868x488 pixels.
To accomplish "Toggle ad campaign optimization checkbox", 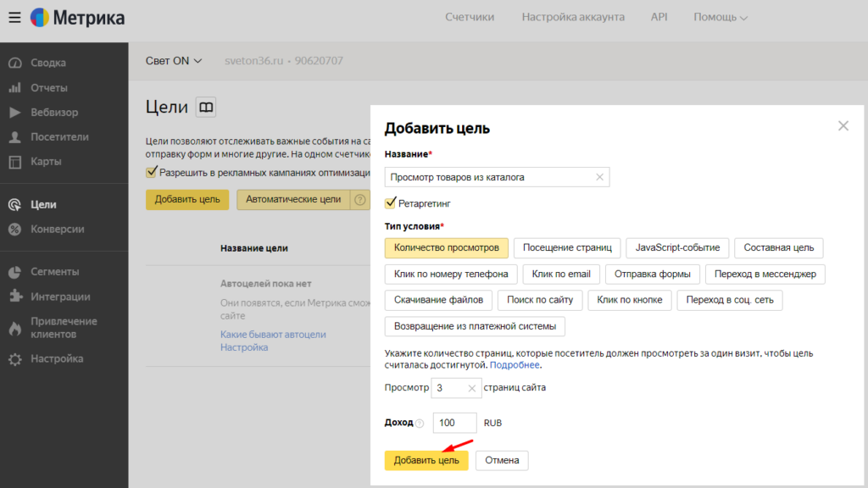I will 153,172.
